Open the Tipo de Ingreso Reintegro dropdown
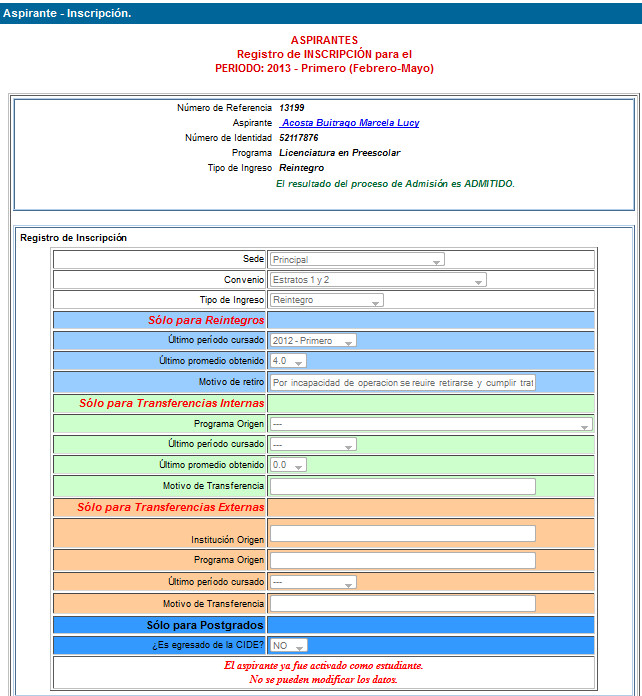642x696 pixels. (327, 300)
